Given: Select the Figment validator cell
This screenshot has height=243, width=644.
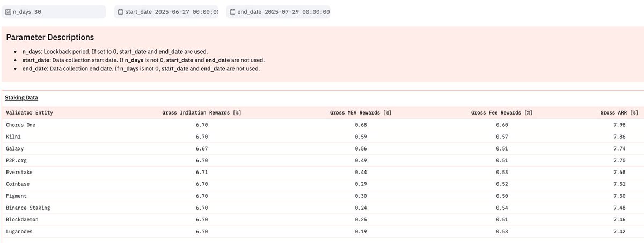Looking at the screenshot, I should click(x=16, y=196).
